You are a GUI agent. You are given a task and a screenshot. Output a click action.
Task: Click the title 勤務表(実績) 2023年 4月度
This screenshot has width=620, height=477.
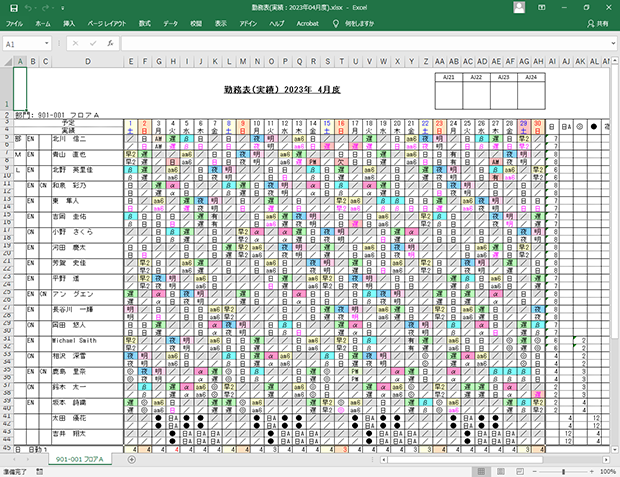point(282,90)
